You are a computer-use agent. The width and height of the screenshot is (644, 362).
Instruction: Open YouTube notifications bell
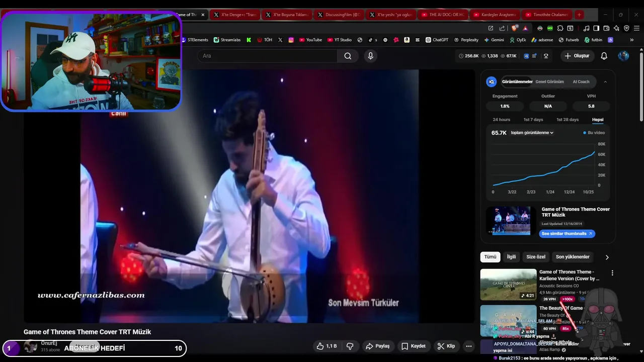[x=604, y=56]
